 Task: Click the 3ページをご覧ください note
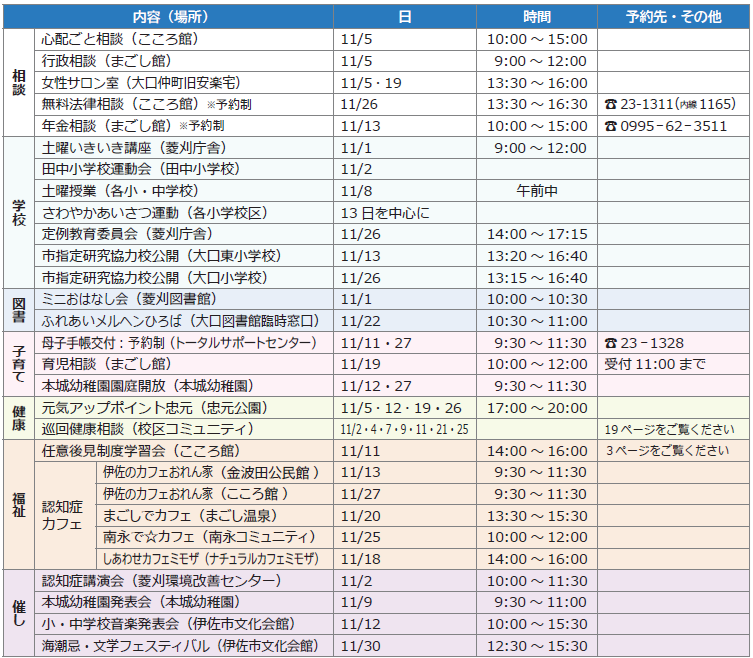pos(667,451)
